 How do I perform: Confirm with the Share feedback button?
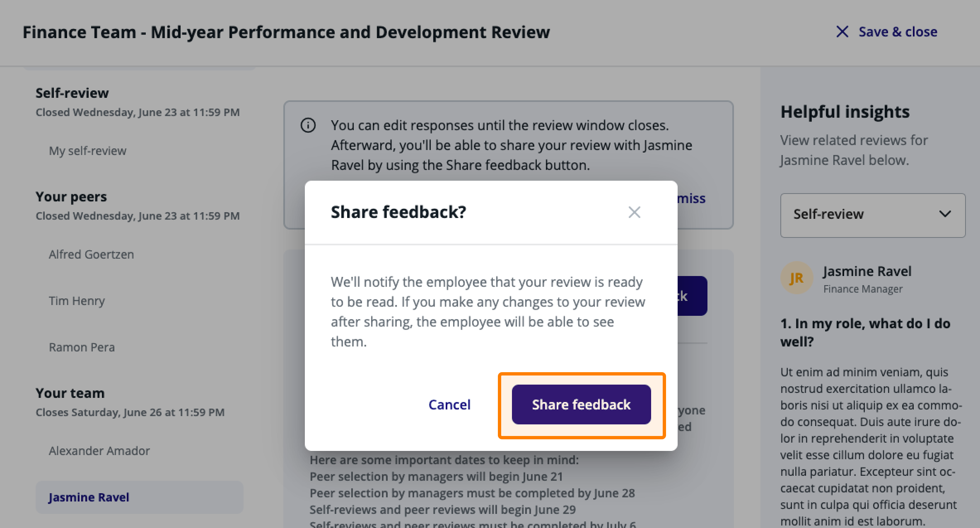[x=581, y=404]
